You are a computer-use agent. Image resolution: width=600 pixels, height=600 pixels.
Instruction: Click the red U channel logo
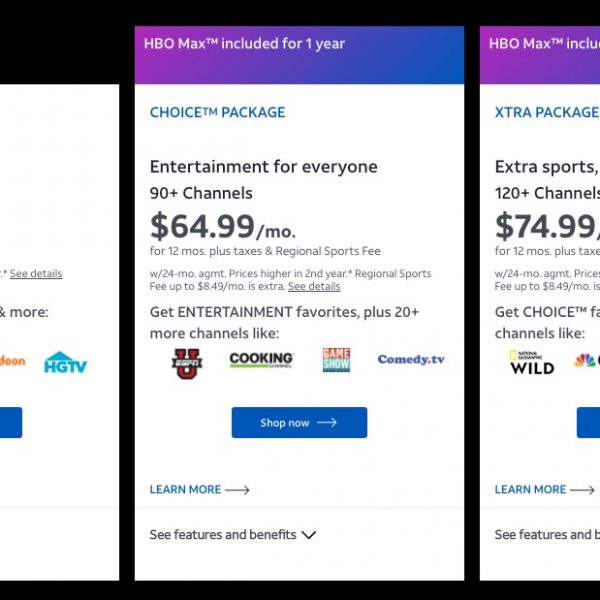click(x=187, y=361)
